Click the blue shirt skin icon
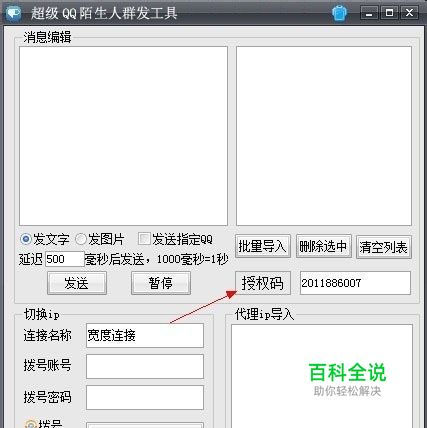This screenshot has width=427, height=428. pyautogui.click(x=339, y=13)
